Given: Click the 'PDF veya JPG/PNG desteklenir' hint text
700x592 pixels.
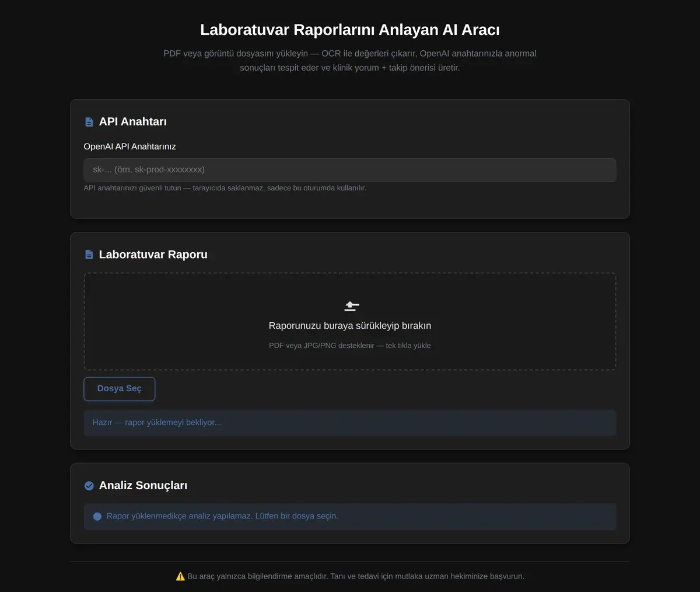Looking at the screenshot, I should click(x=350, y=346).
